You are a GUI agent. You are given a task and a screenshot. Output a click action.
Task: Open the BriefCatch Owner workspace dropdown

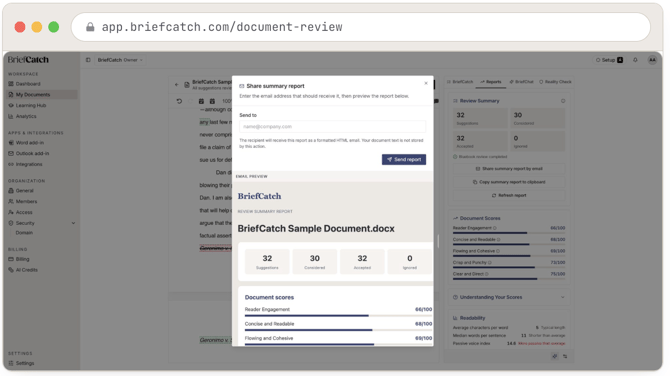pos(120,60)
